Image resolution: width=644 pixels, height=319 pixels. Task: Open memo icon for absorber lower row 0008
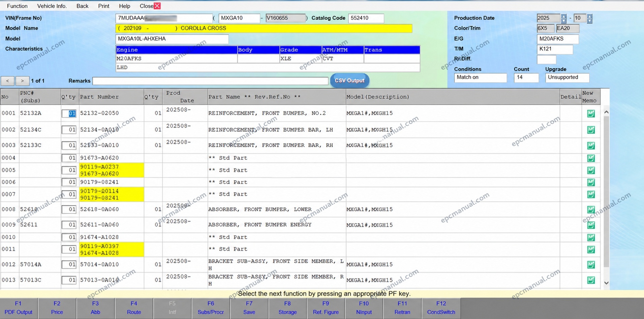[x=591, y=210]
